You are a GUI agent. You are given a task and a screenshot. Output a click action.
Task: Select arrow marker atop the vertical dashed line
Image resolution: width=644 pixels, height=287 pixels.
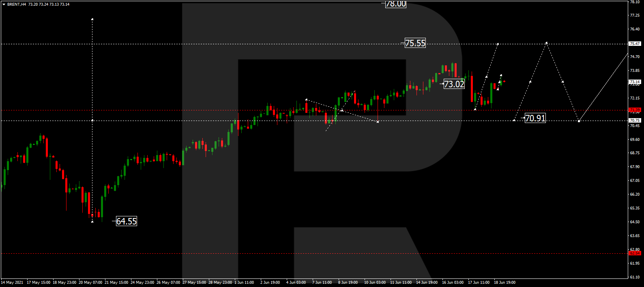tap(92, 19)
